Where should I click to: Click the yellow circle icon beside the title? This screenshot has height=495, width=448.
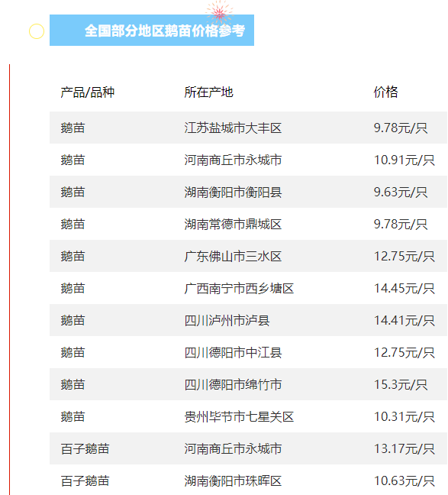click(37, 31)
